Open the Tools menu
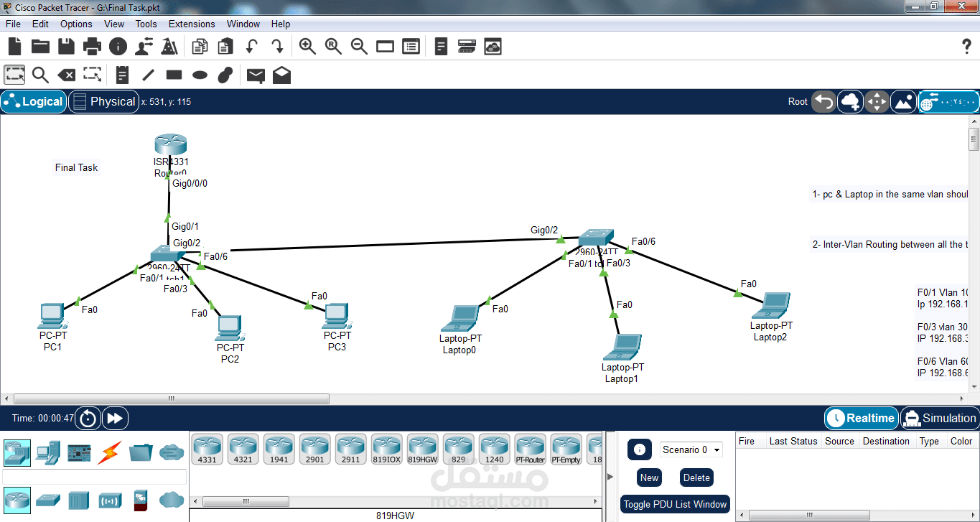 click(146, 24)
